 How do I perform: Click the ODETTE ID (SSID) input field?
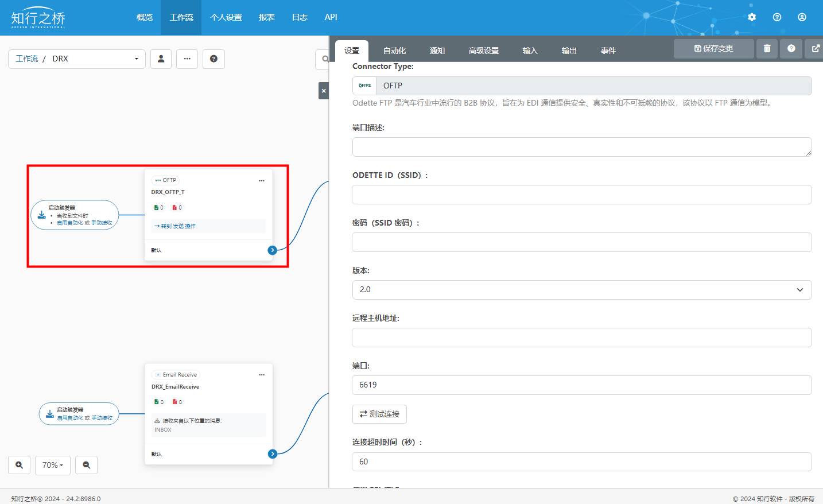581,195
